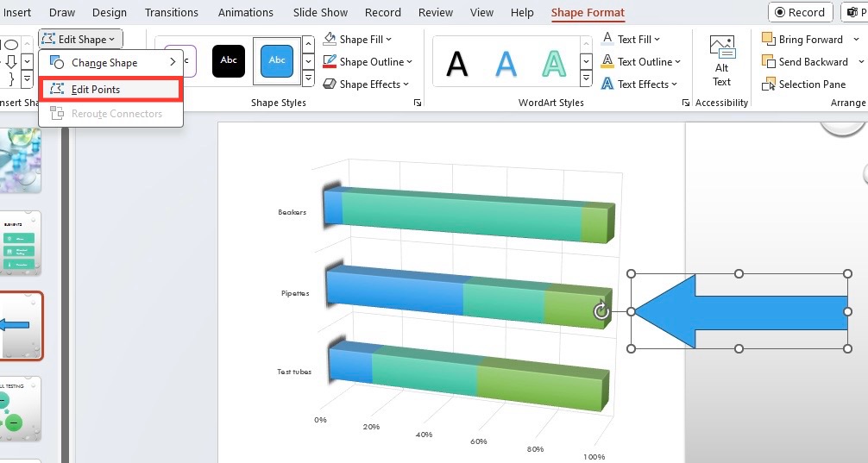868x463 pixels.
Task: Open the Transitions tab
Action: pyautogui.click(x=172, y=12)
